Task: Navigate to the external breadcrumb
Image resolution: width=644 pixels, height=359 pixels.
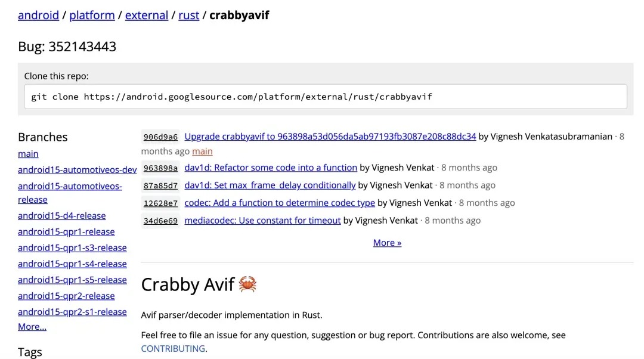Action: (146, 15)
